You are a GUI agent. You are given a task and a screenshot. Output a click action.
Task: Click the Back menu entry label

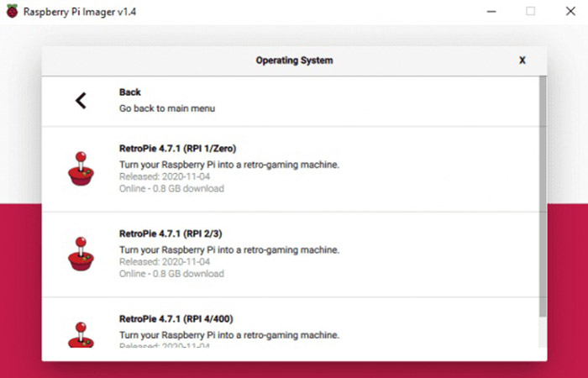(x=129, y=92)
